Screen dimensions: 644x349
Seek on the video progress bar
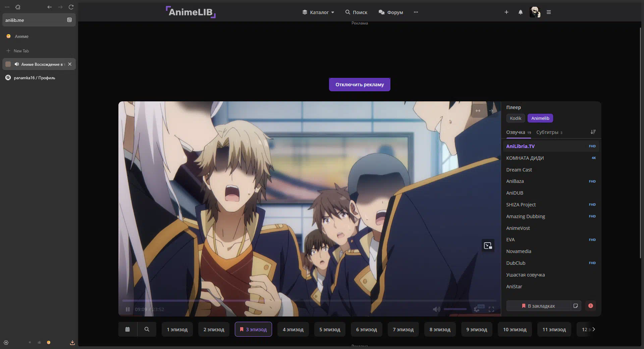(x=309, y=301)
